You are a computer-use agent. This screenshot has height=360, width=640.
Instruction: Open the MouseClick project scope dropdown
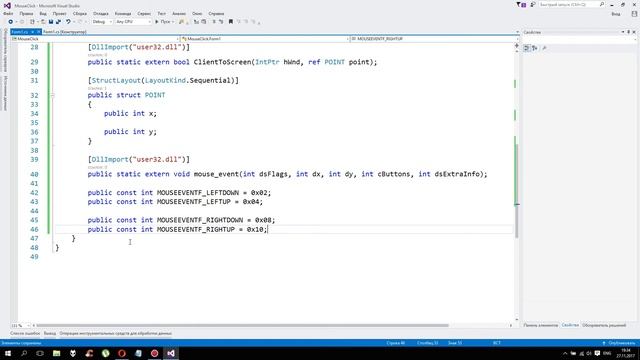point(95,39)
